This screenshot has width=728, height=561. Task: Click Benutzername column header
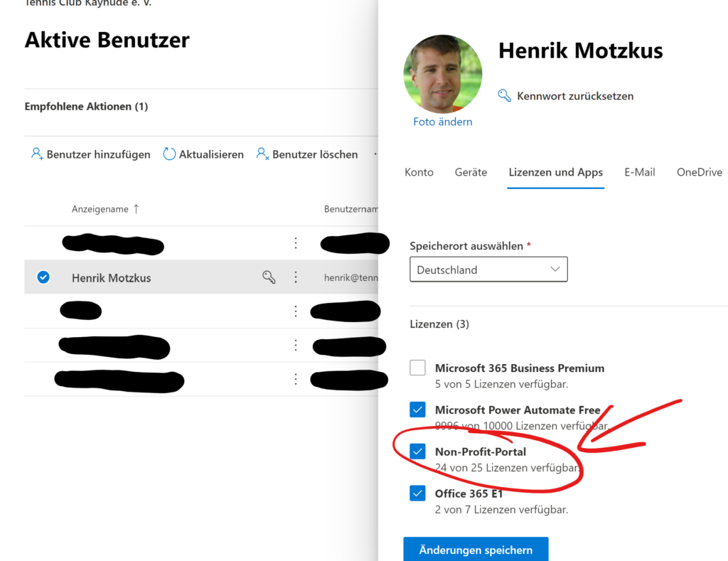point(351,209)
